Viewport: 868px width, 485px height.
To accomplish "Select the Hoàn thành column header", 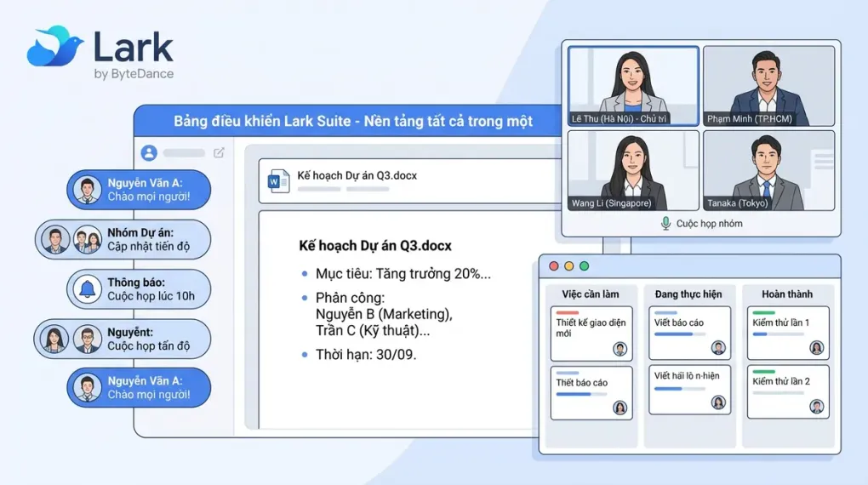I will 787,294.
